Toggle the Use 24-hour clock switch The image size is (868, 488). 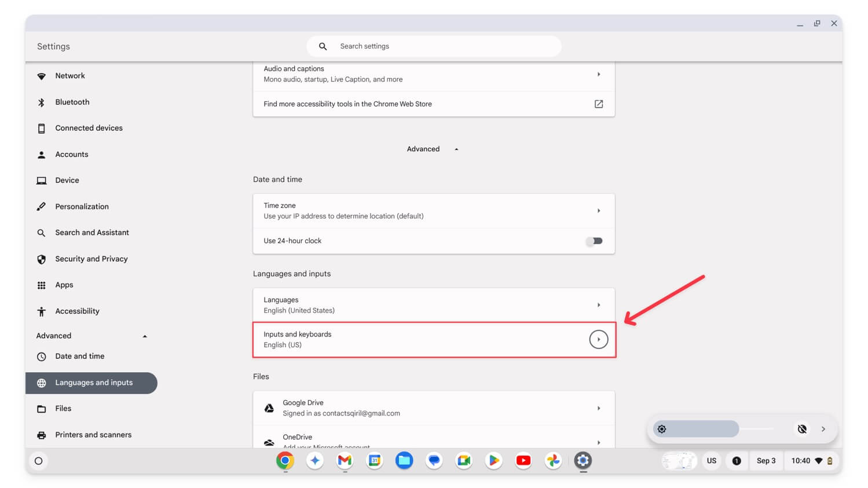click(x=594, y=241)
